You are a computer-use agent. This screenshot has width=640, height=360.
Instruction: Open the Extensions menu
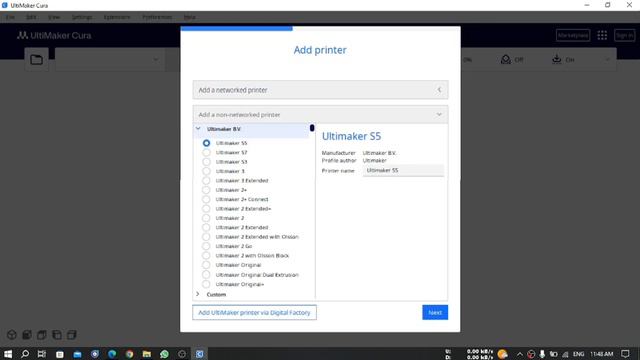coord(117,17)
